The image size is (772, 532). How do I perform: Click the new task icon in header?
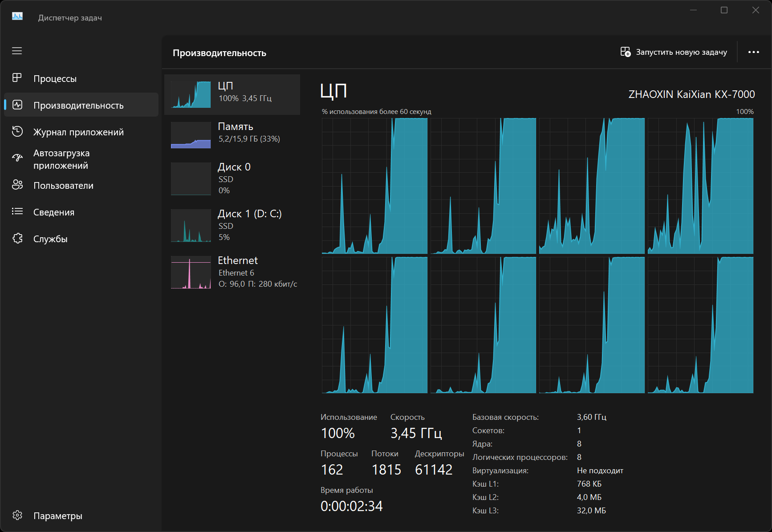click(x=626, y=52)
